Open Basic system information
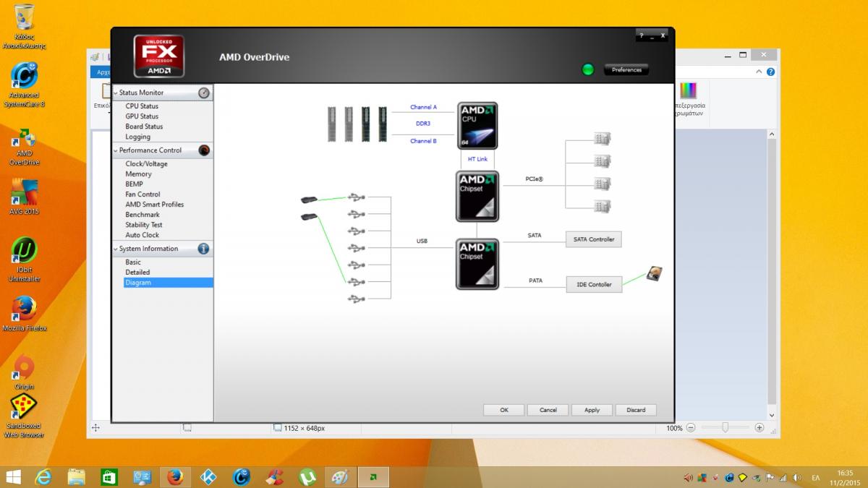 [133, 262]
